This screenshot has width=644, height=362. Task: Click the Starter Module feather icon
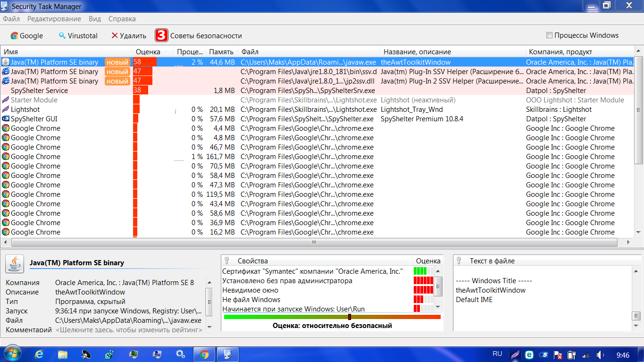click(x=6, y=100)
